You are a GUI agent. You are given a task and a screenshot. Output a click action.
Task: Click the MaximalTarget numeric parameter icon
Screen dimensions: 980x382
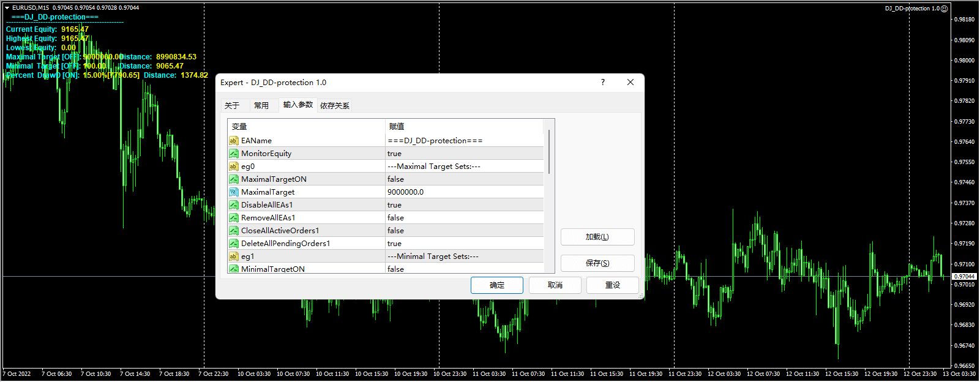click(x=233, y=192)
